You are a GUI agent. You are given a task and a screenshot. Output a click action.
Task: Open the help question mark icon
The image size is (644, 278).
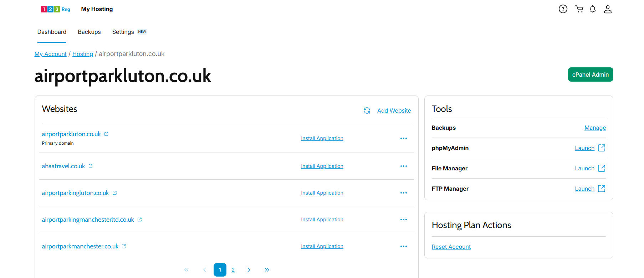click(x=563, y=9)
